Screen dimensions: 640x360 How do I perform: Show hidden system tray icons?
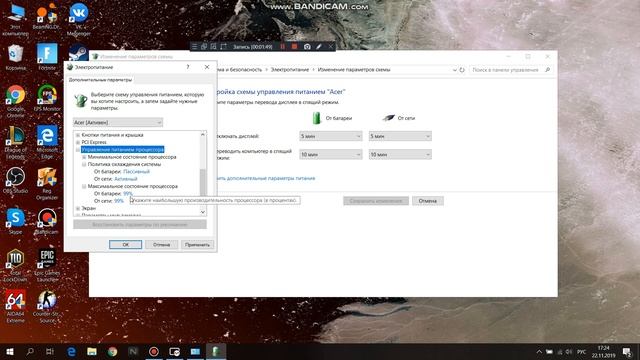click(x=539, y=352)
